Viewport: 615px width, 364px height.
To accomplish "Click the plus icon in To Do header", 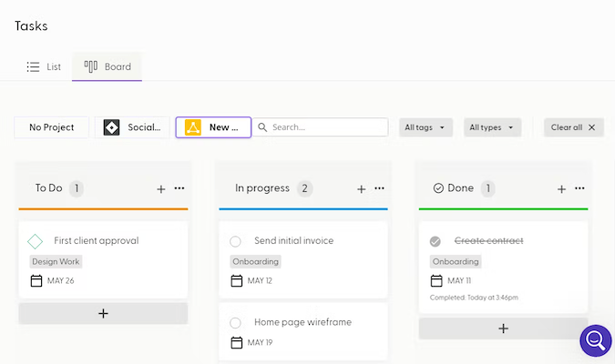I will tap(161, 188).
